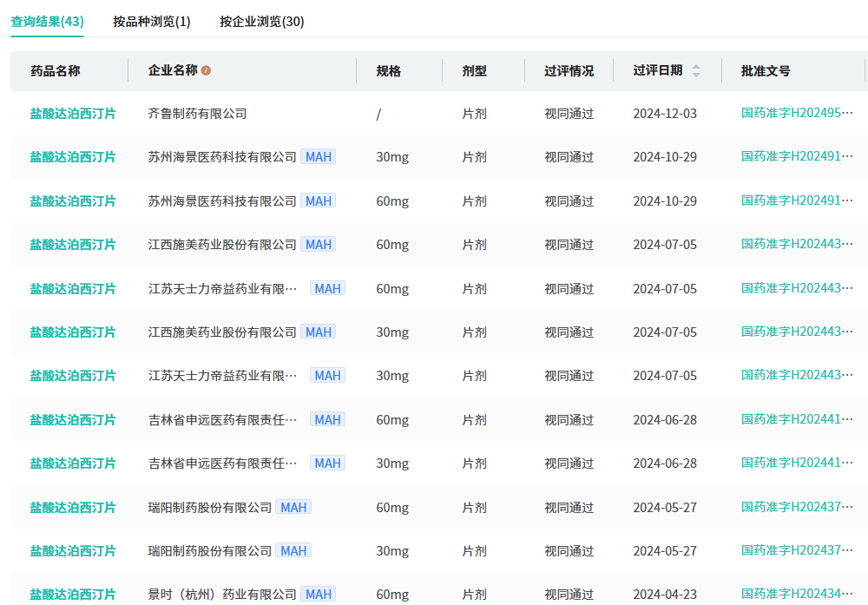Click MAH badge in 苏州海景 30mg row
Image resolution: width=868 pixels, height=605 pixels.
pos(319,156)
